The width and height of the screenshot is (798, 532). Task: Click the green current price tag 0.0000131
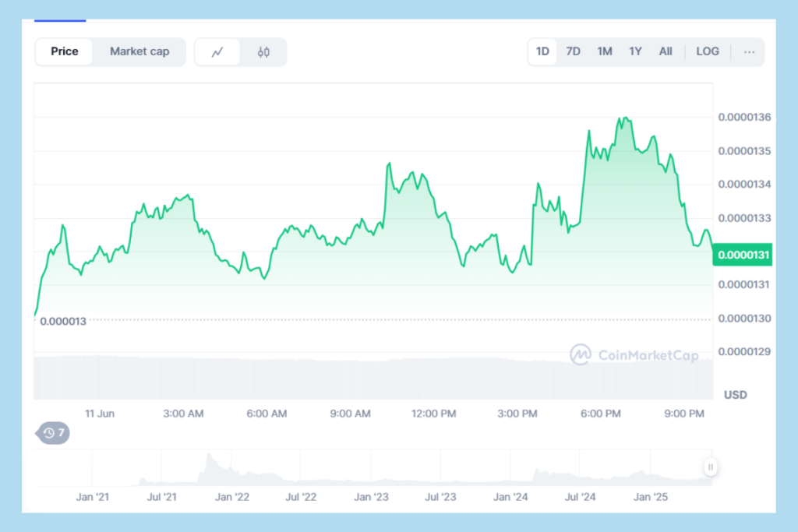743,255
